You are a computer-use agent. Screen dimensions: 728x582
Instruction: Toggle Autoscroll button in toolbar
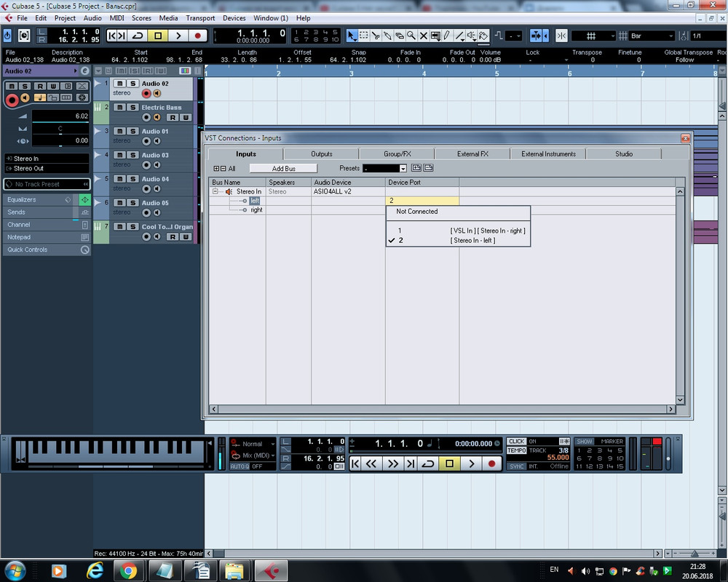tap(536, 36)
